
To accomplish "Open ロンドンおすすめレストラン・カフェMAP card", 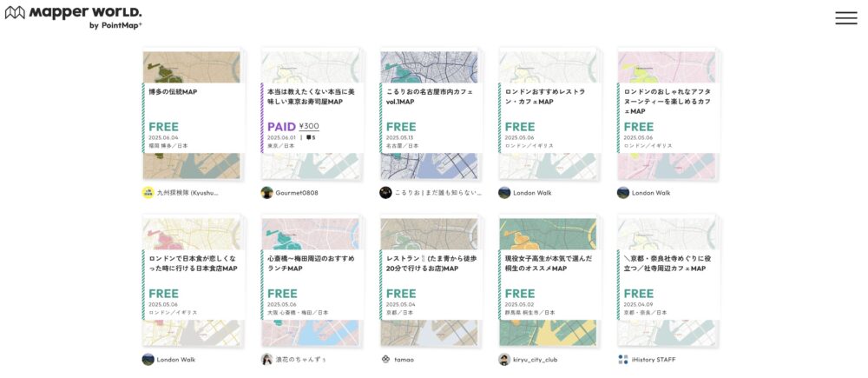I will coord(549,116).
